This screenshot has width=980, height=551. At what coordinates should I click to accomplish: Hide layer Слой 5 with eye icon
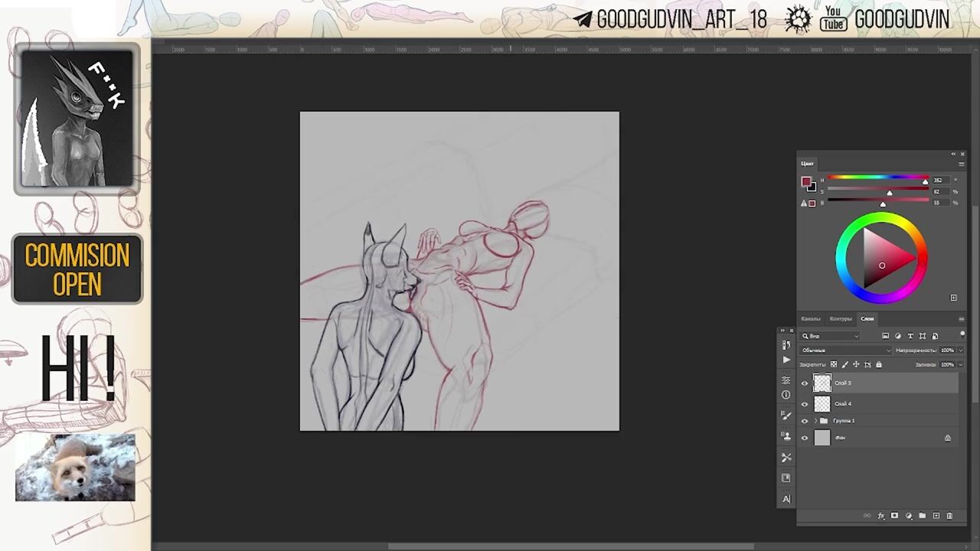[x=805, y=383]
